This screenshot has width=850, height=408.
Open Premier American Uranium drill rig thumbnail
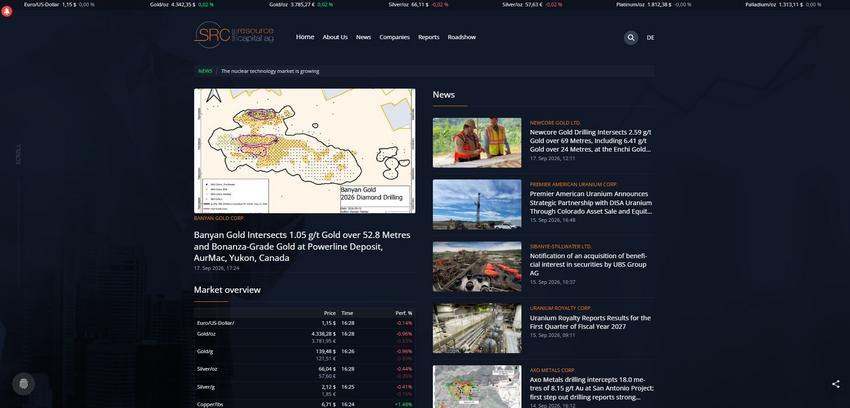476,204
